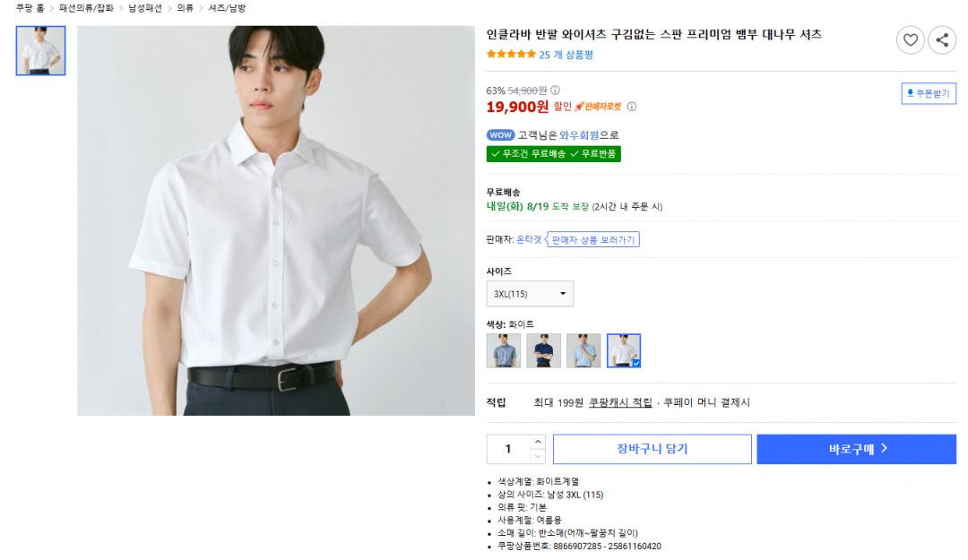Image resolution: width=968 pixels, height=560 pixels.
Task: Download coupon via 쿠폰받기 button
Action: tap(928, 93)
